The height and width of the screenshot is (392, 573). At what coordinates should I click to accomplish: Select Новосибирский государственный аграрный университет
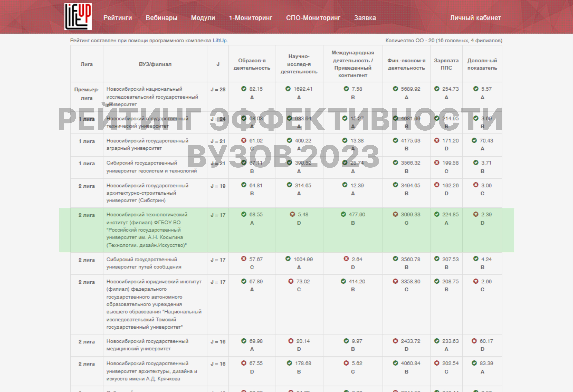(x=147, y=144)
